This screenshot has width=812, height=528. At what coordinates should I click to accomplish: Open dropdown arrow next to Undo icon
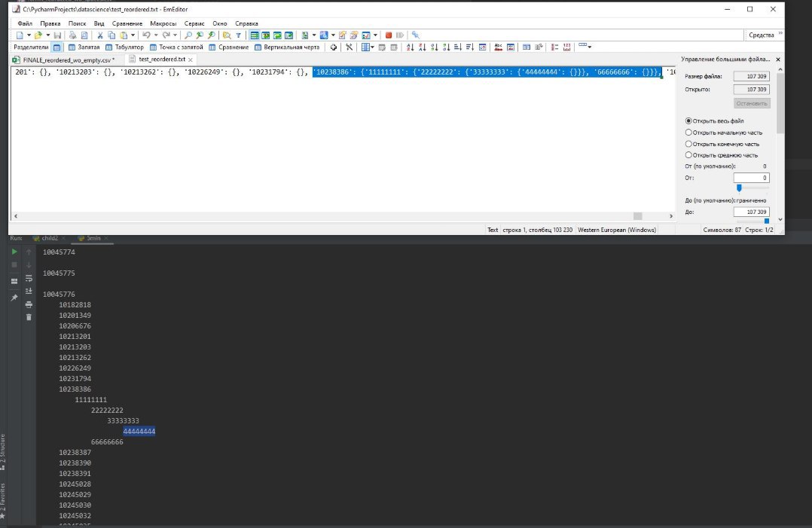coord(156,35)
